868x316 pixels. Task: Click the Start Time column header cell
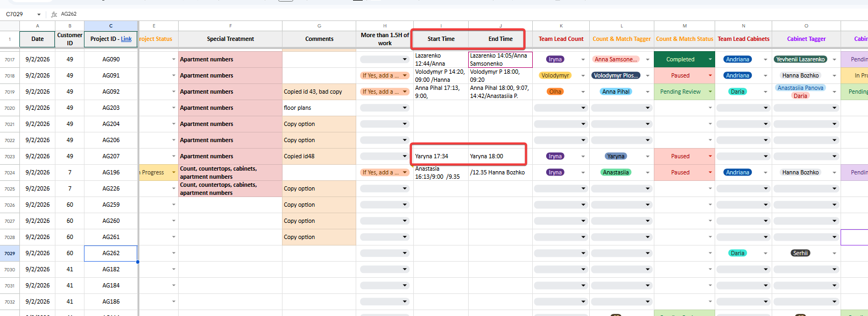tap(441, 39)
